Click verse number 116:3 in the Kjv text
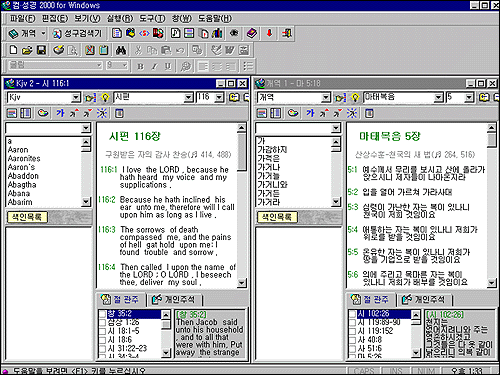Screen dimensions: 500x375 [107, 230]
